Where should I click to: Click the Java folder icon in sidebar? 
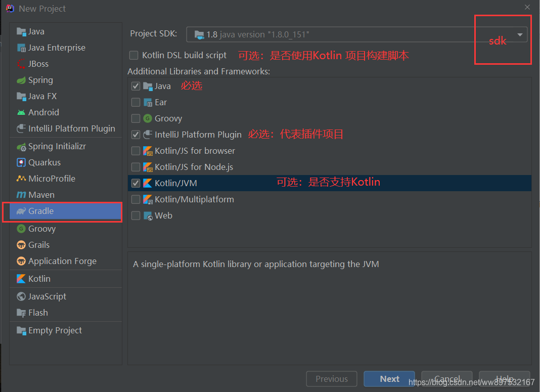(21, 32)
